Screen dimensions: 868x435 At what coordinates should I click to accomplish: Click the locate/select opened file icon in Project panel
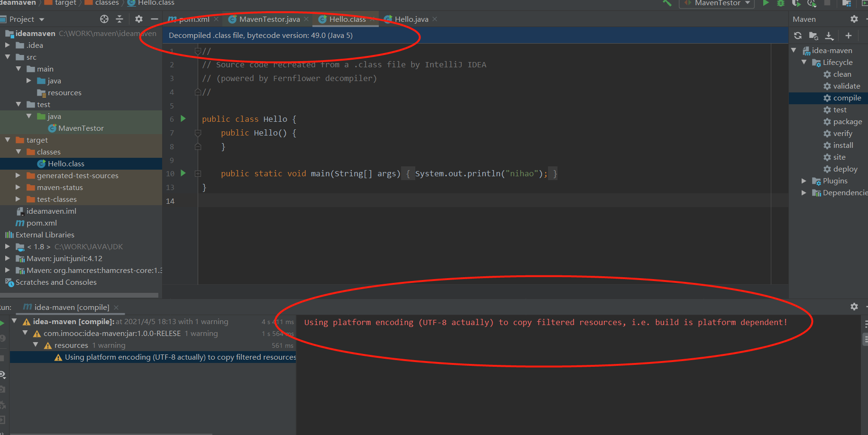tap(104, 19)
